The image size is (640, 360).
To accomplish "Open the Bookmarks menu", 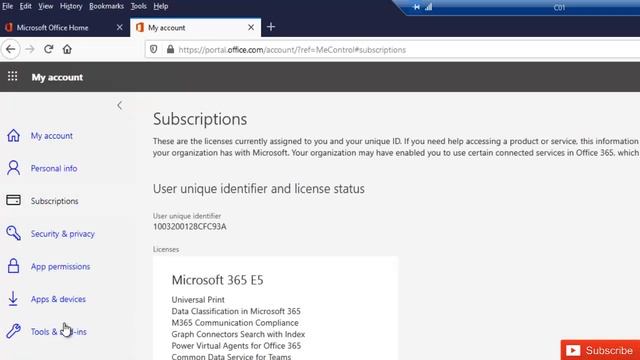I will tap(106, 6).
